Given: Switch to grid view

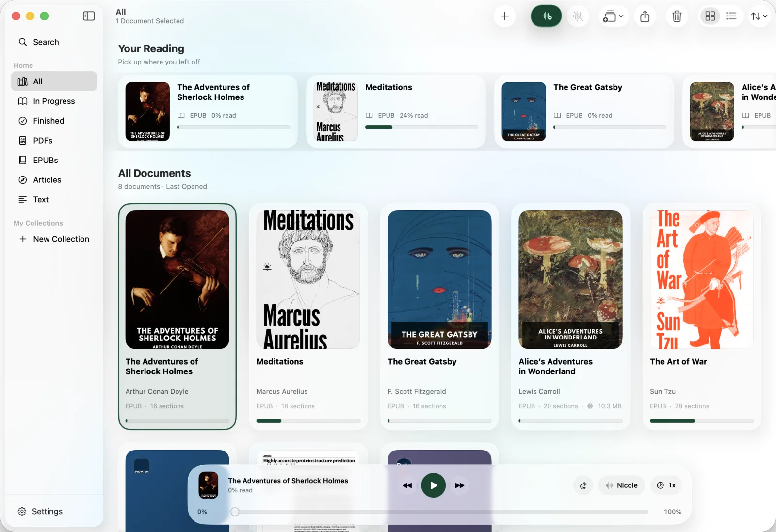Looking at the screenshot, I should coord(710,16).
